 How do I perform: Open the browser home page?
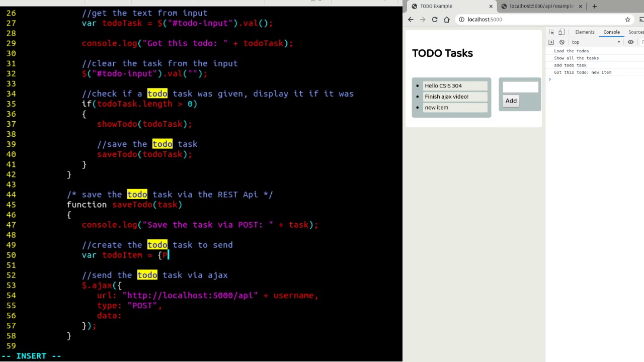[447, 20]
